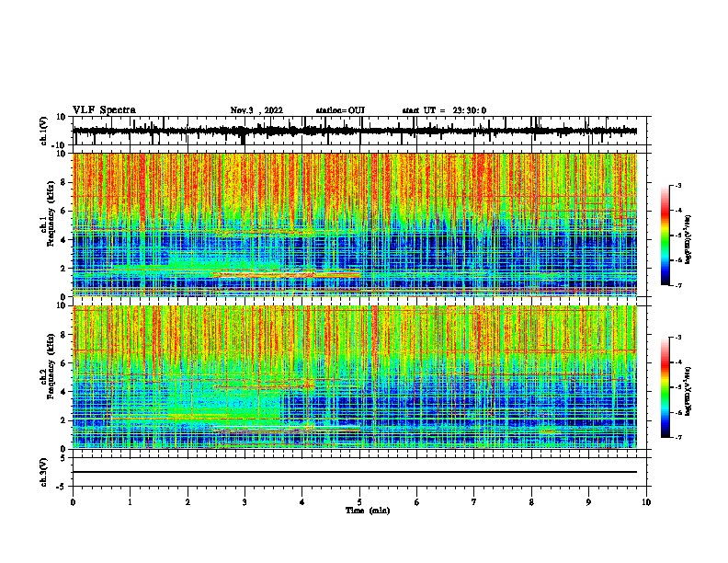Image resolution: width=728 pixels, height=563 pixels.
Task: Click the ch.3 flat black trace line
Action: pyautogui.click(x=355, y=472)
